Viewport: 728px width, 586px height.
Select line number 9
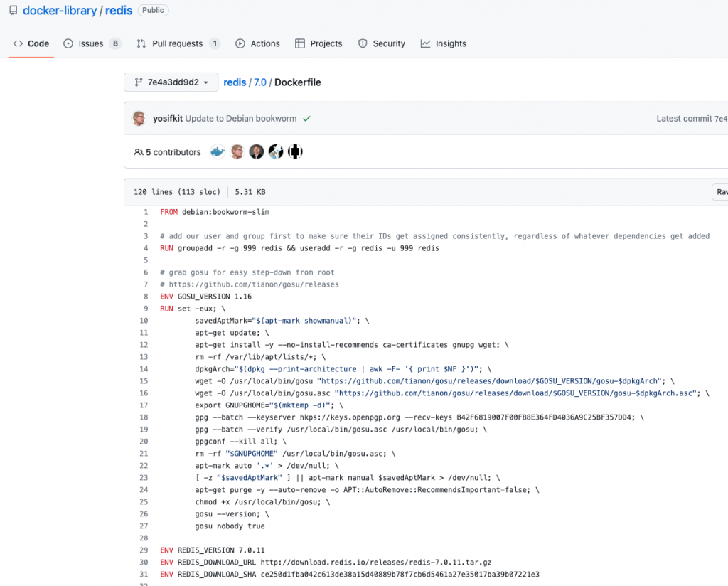(146, 309)
